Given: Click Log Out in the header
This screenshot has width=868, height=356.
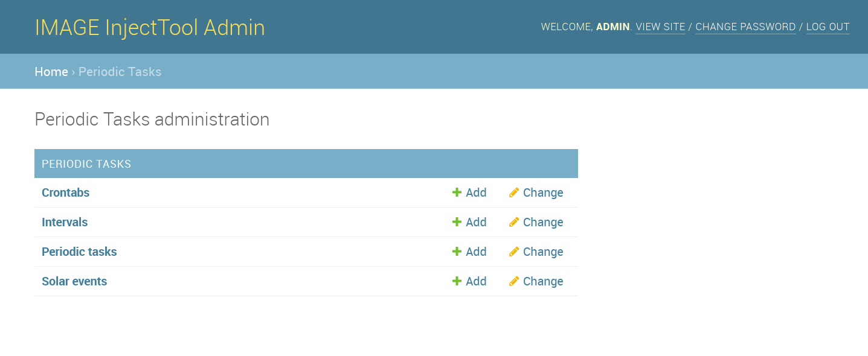Looking at the screenshot, I should tap(828, 27).
